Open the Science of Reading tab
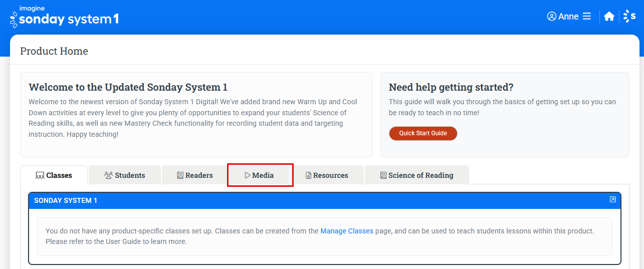 (x=416, y=175)
